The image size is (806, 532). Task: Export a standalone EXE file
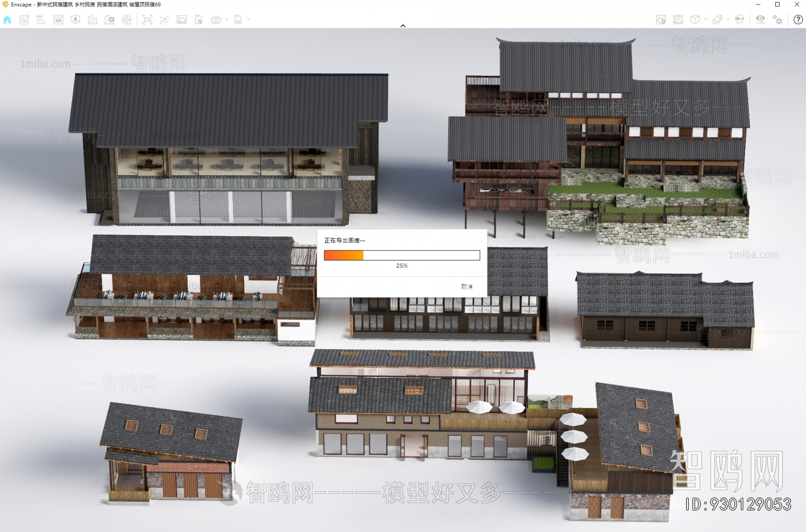pyautogui.click(x=238, y=20)
